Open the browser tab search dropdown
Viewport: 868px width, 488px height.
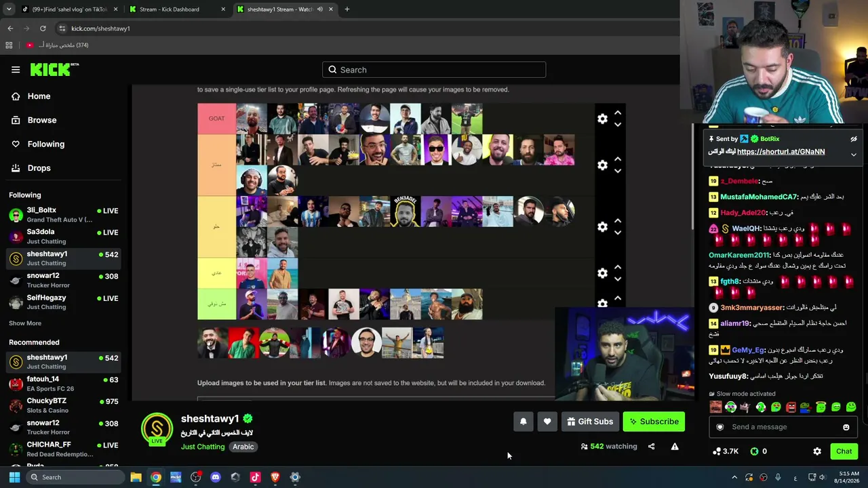pyautogui.click(x=9, y=9)
